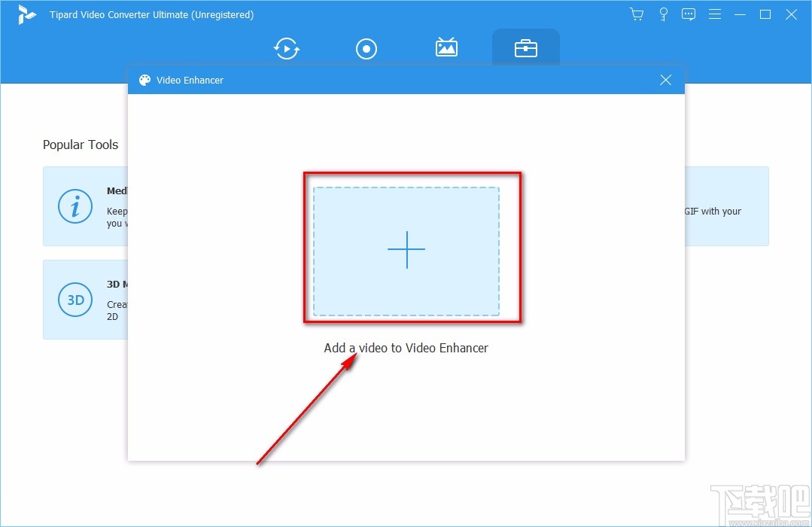Open the MV maker tab
The width and height of the screenshot is (812, 527).
(446, 47)
